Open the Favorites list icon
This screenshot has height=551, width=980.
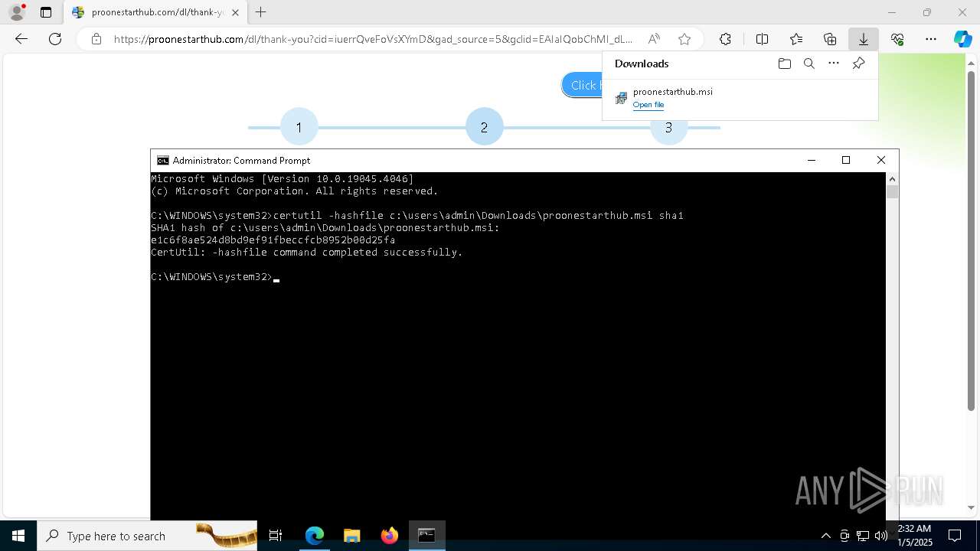click(796, 39)
